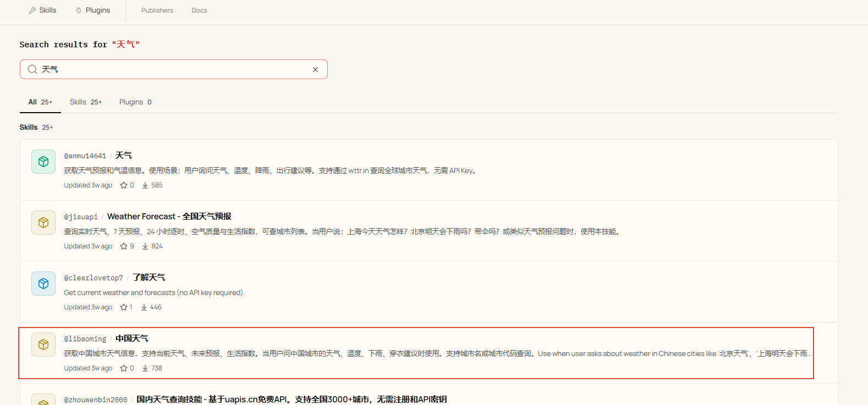Screen dimensions: 868x405
Task: Open publisher @jisuapi profile
Action: (x=81, y=217)
